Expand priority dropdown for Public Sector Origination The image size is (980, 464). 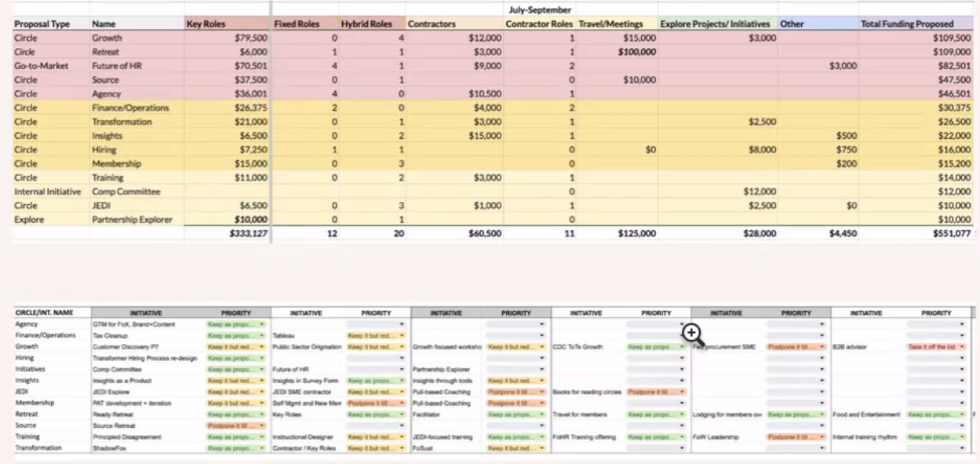[376, 345]
